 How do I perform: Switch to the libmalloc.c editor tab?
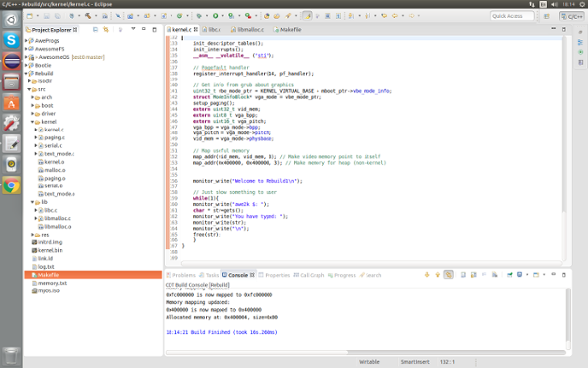pos(247,29)
